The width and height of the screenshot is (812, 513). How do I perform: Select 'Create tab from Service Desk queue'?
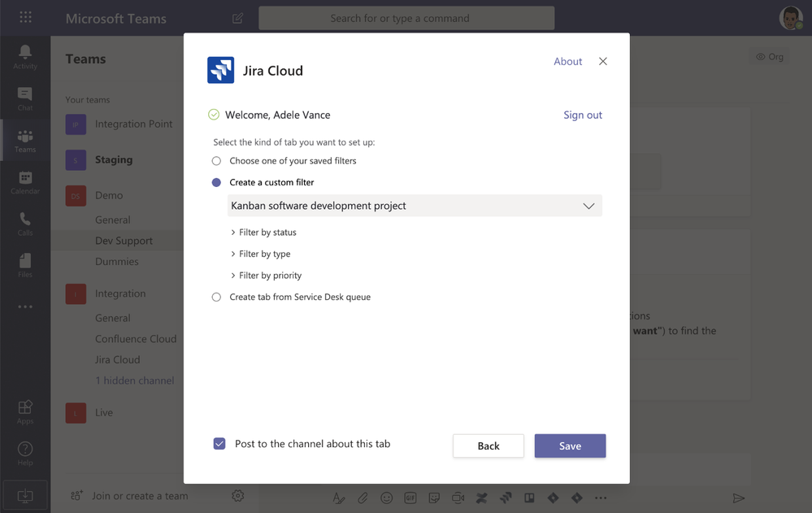click(216, 297)
